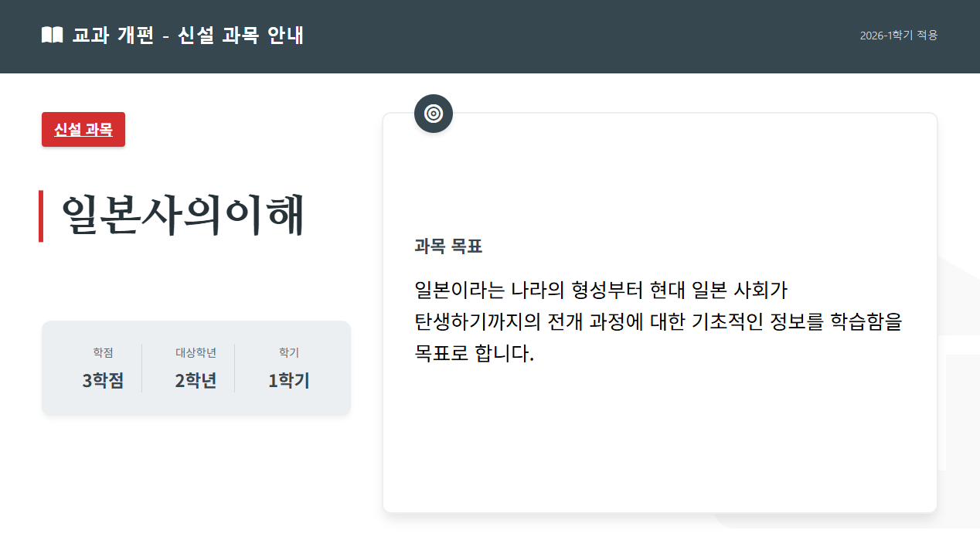Click the red accent bar beside course title
This screenshot has height=547, width=980.
[x=41, y=216]
